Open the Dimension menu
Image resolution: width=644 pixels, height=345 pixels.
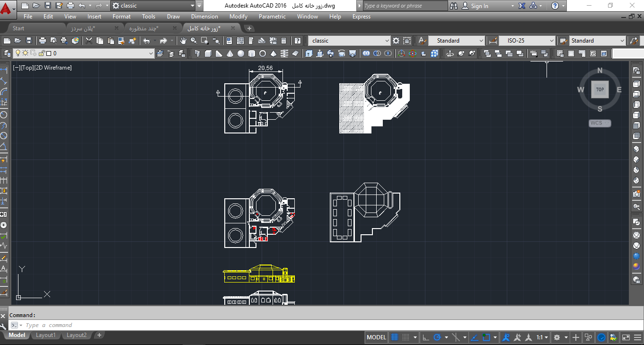point(204,17)
